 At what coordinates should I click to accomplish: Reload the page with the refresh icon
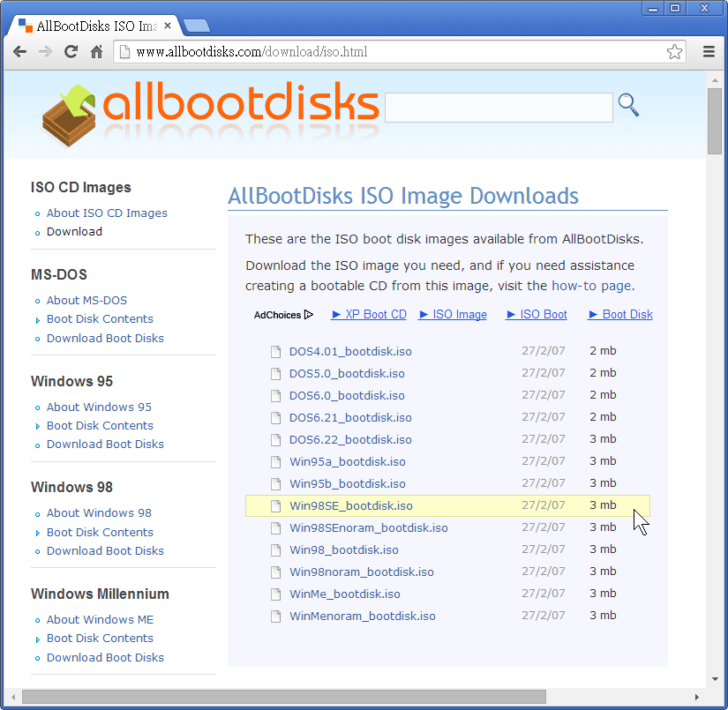pyautogui.click(x=71, y=51)
